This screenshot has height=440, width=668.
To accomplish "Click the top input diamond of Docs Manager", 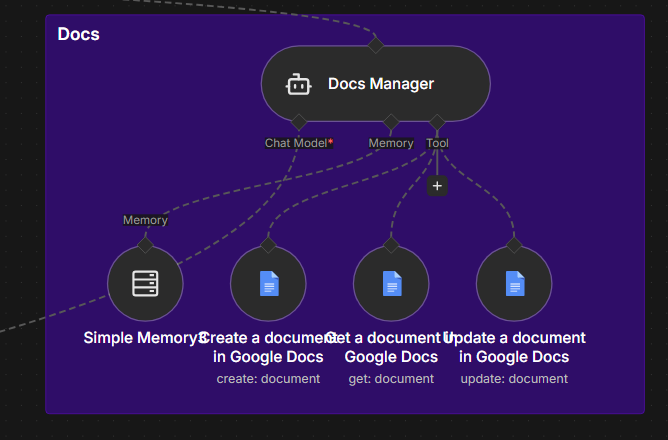I will tap(375, 45).
